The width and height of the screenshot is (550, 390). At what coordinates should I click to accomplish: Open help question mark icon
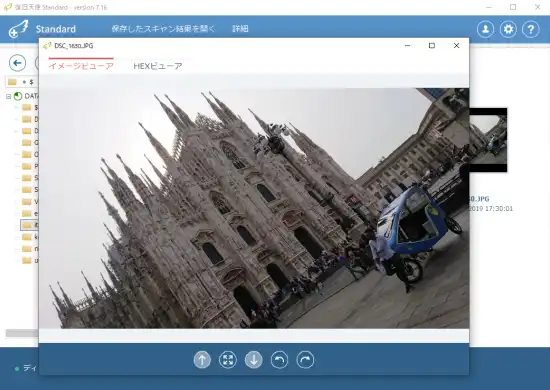click(531, 29)
